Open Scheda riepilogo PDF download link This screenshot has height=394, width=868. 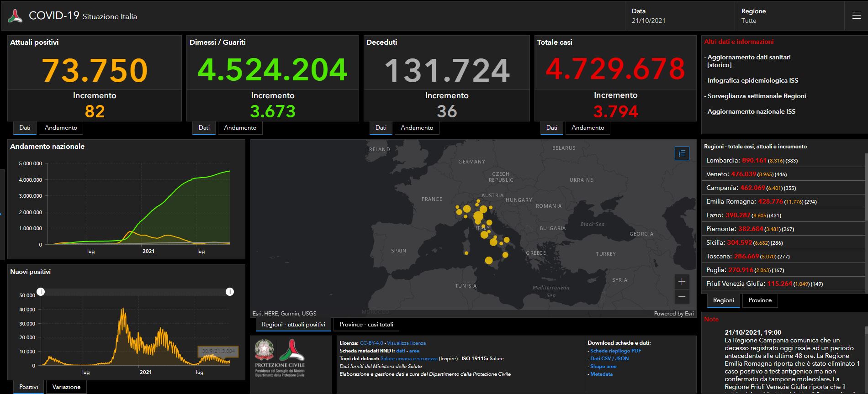[x=615, y=351]
